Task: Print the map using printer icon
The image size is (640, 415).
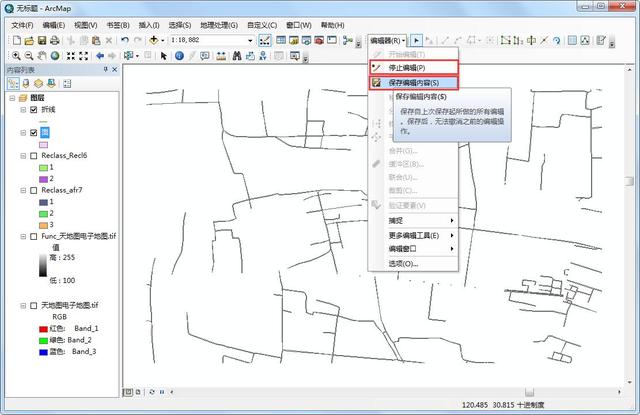Action: click(54, 40)
